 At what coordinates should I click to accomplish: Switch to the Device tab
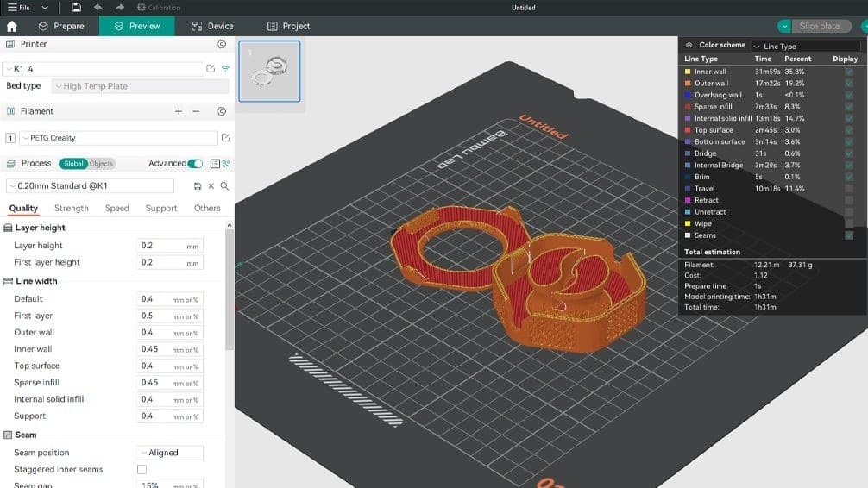[x=212, y=26]
